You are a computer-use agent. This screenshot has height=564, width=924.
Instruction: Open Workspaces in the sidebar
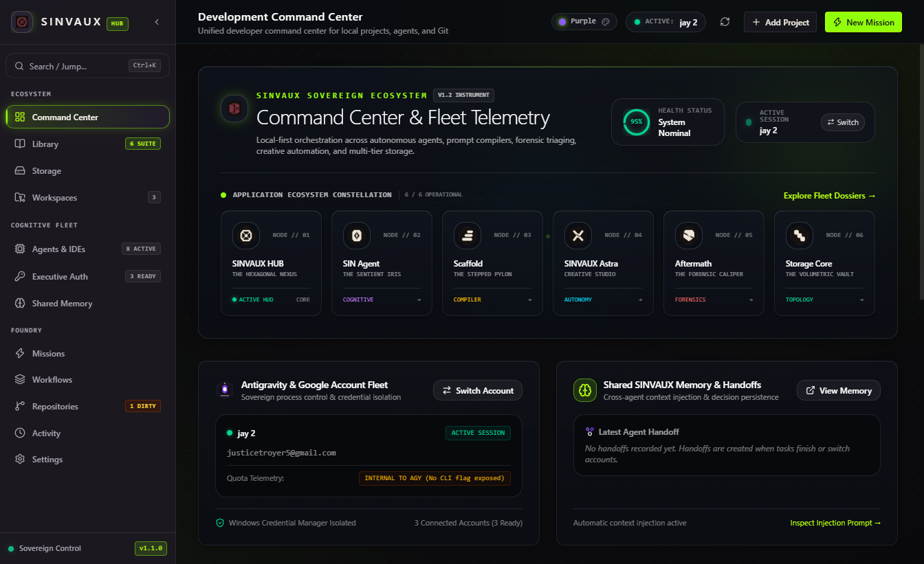87,197
